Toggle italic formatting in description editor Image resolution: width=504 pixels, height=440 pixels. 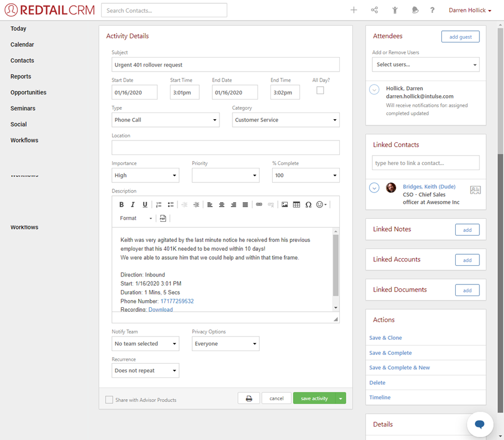133,205
